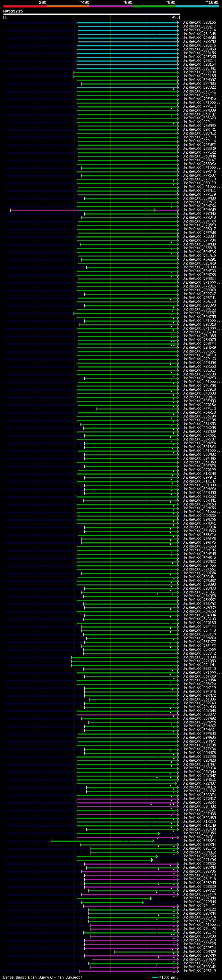The height and width of the screenshot is (980, 222).
Task: Open the UniRef100_Q67YT0 entry
Action: (x=199, y=895)
